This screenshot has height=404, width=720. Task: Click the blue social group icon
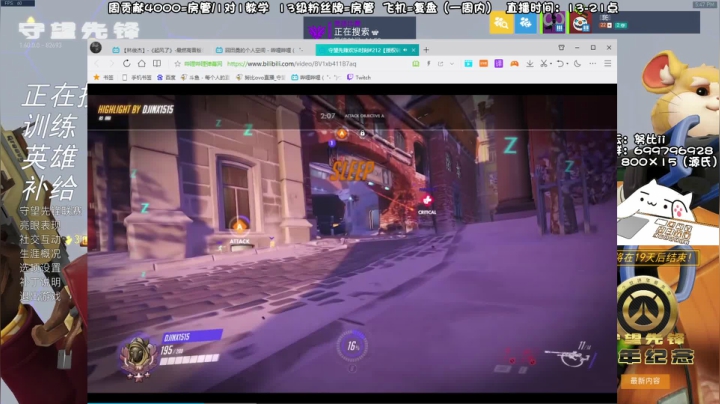tap(526, 22)
